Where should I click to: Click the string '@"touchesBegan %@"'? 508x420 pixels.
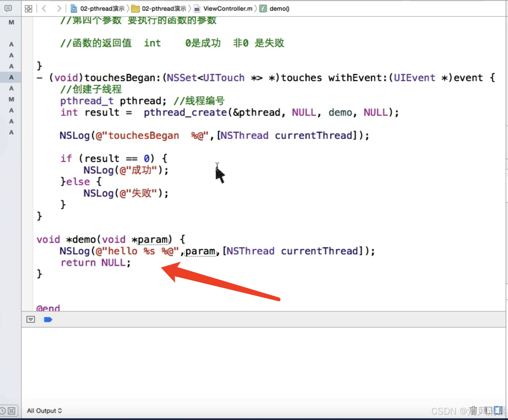tap(152, 136)
